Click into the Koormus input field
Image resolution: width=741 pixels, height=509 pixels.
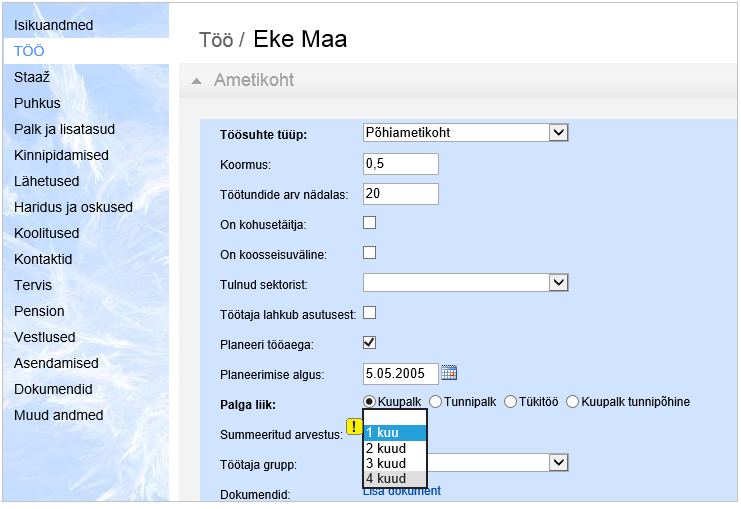click(401, 163)
